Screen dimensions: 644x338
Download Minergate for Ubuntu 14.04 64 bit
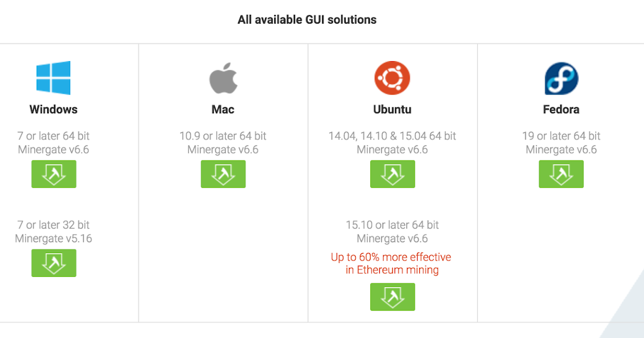pos(392,174)
